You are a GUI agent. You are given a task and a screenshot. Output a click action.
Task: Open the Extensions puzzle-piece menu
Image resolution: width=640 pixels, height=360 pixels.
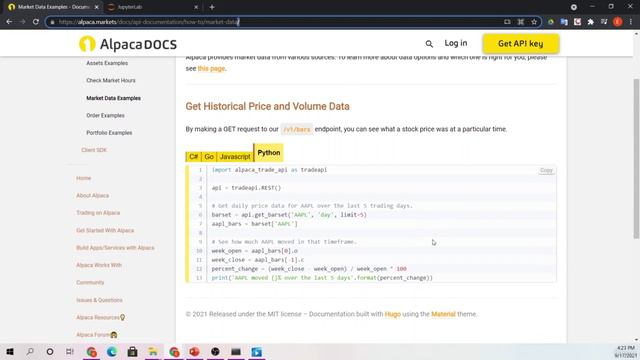(x=591, y=22)
